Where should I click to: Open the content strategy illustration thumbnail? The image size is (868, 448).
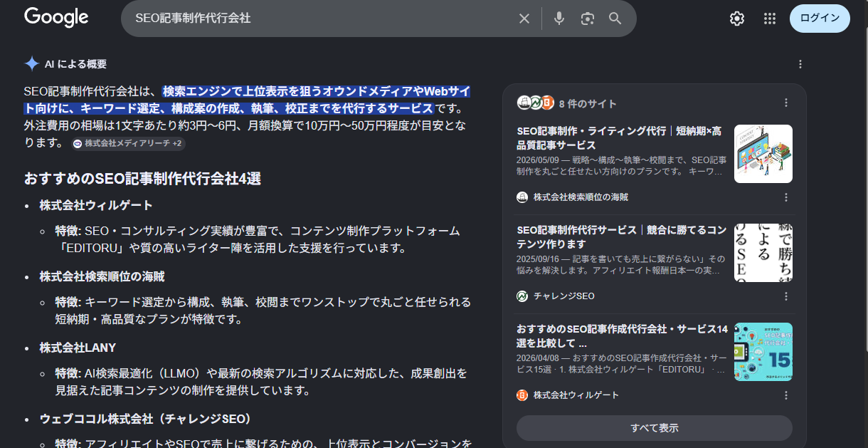(763, 154)
